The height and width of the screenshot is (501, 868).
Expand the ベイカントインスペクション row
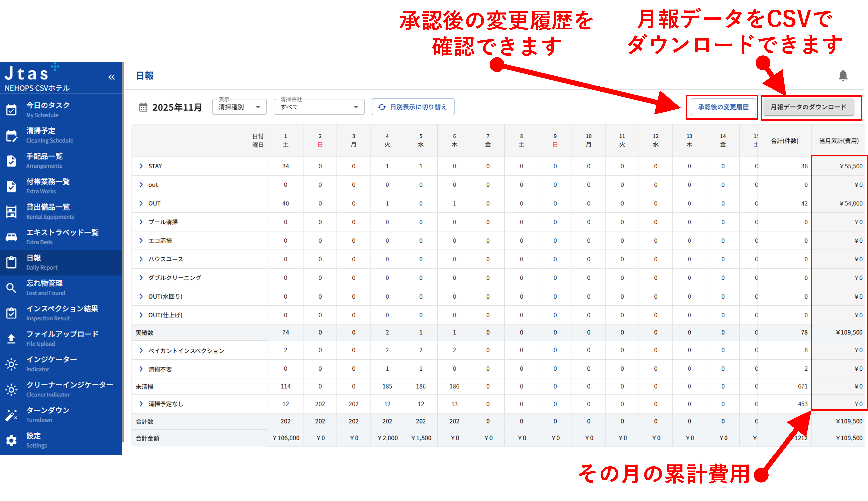click(141, 350)
